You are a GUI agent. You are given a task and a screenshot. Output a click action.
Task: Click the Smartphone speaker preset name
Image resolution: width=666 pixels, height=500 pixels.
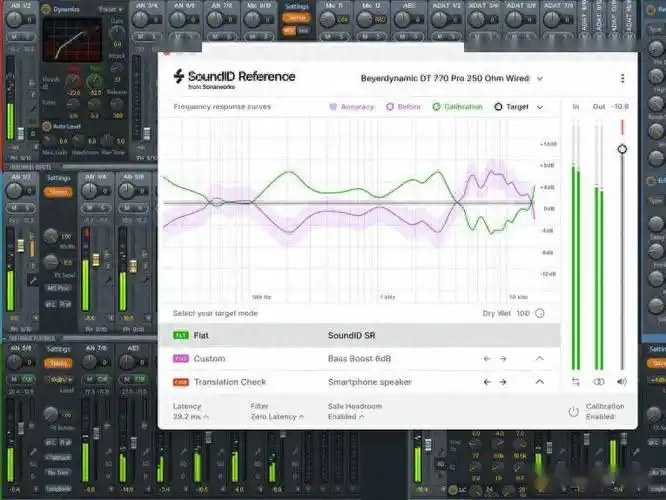370,382
